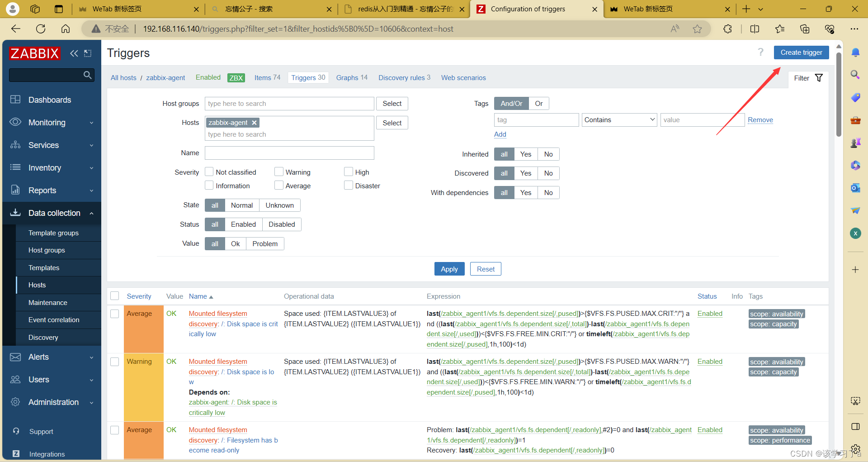Select the 'Disk space is low' trigger row checkbox
The image size is (868, 462).
[x=115, y=362]
